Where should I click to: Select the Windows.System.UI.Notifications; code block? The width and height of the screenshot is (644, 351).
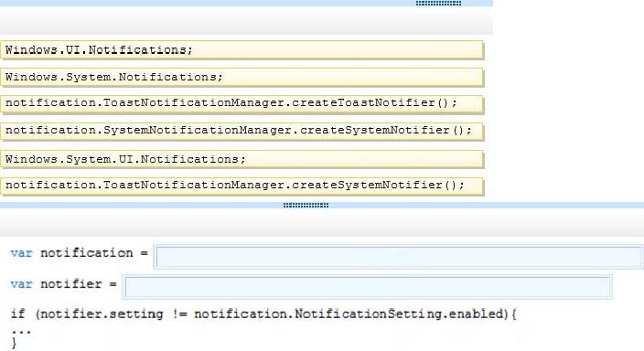[241, 159]
